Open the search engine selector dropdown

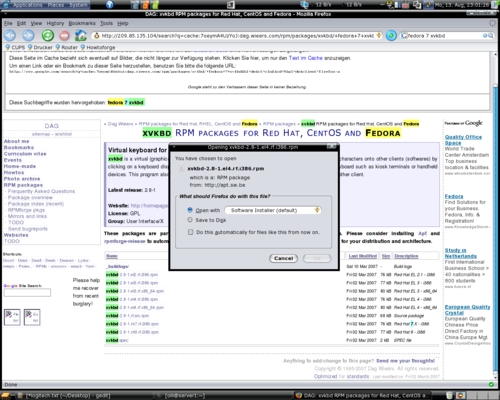[x=405, y=36]
